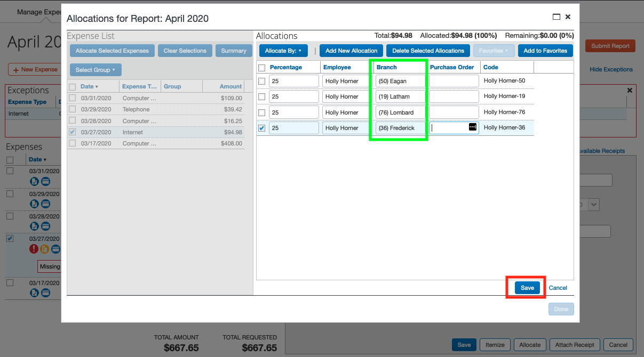This screenshot has width=644, height=357.
Task: Click credit card icon on background 03/28/2020 expense
Action: click(x=46, y=226)
